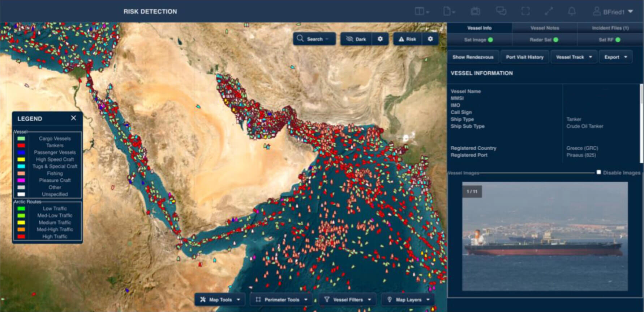Switch to the Vessel Notes tab
Image resolution: width=644 pixels, height=312 pixels.
click(x=545, y=28)
